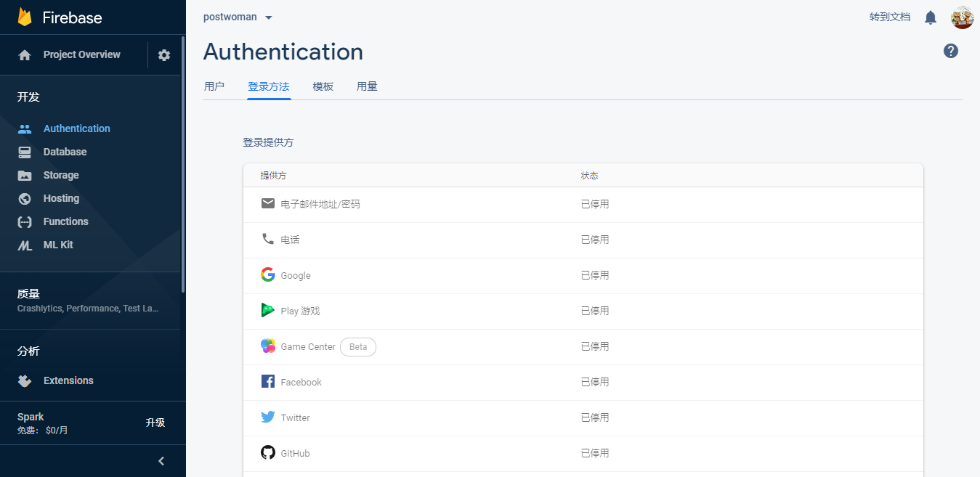Open the help question mark icon
Viewport: 980px width, 477px height.
click(x=951, y=51)
